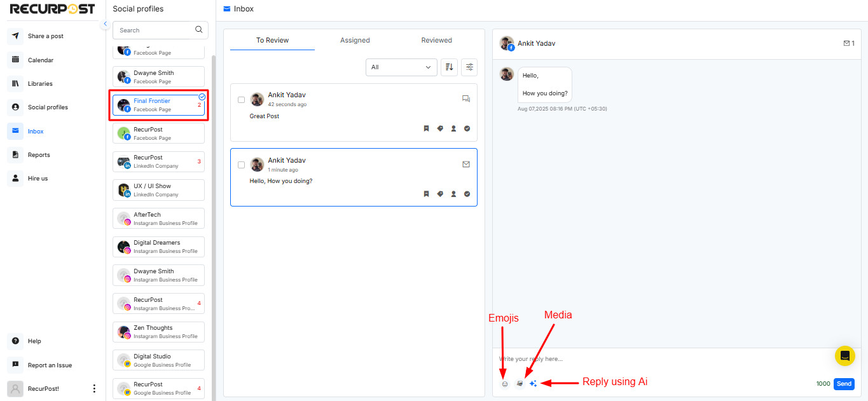
Task: Click the "Hello, How you doing?" chat bubble
Action: [x=545, y=85]
